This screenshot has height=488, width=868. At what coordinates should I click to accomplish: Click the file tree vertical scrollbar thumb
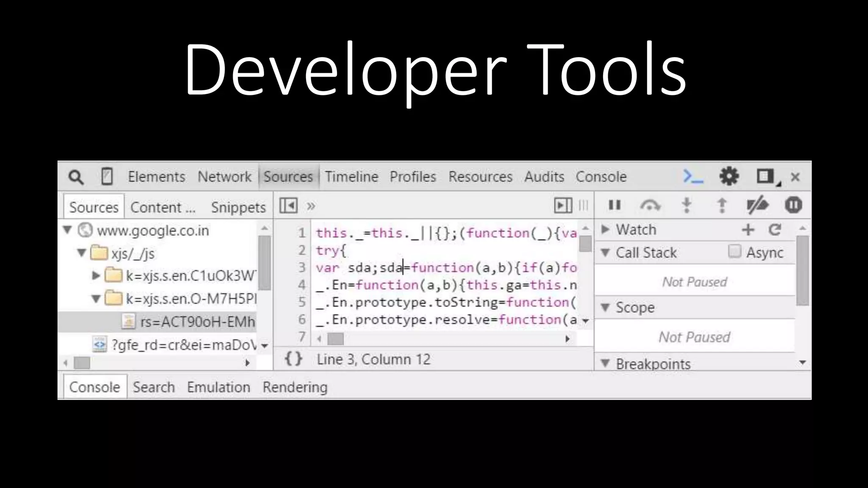264,263
